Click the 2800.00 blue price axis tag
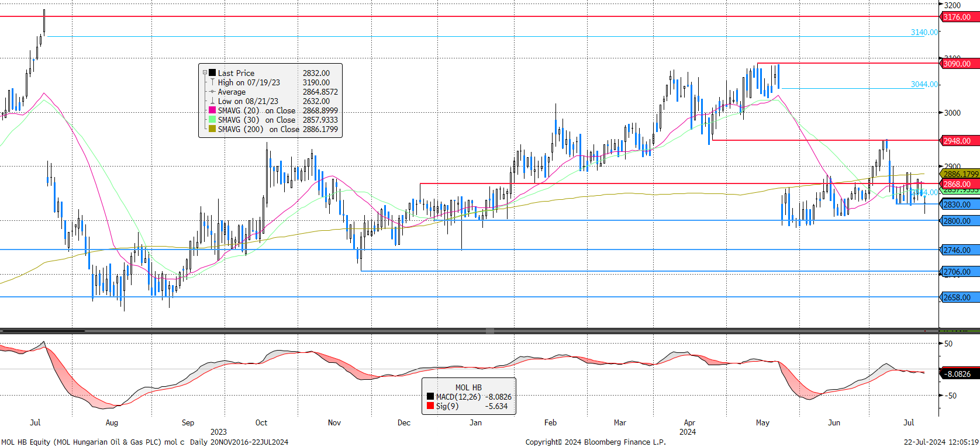Viewport: 980px width, 447px height. (x=959, y=221)
